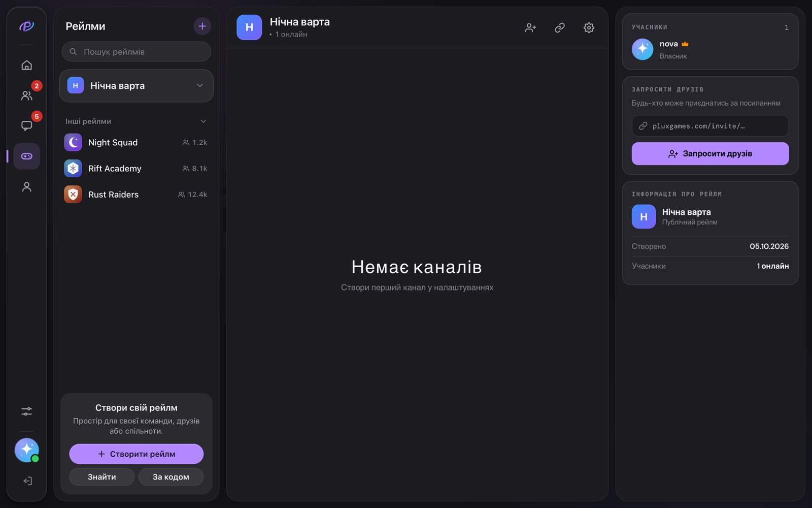
Task: Click the 12.4k member count
Action: tap(193, 194)
